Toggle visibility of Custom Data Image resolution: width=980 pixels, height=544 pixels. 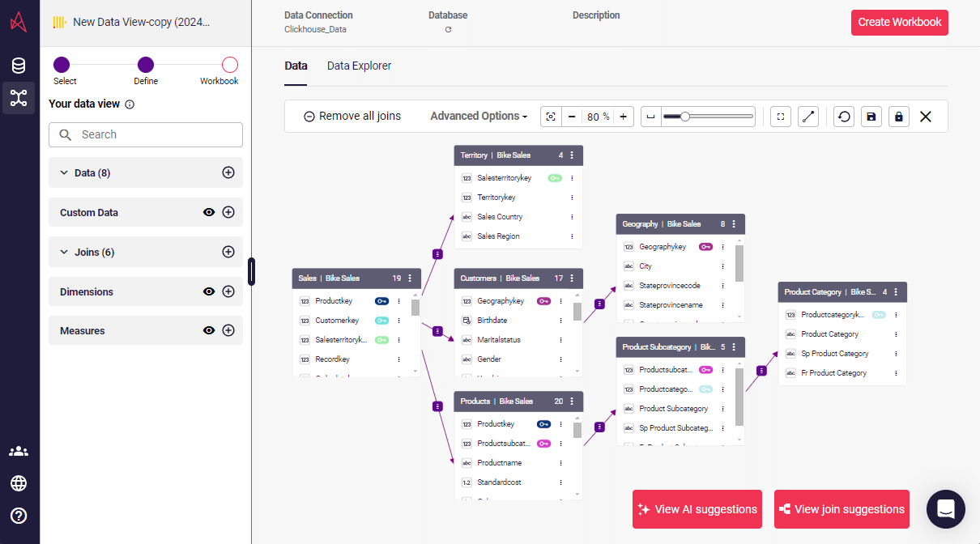tap(209, 212)
